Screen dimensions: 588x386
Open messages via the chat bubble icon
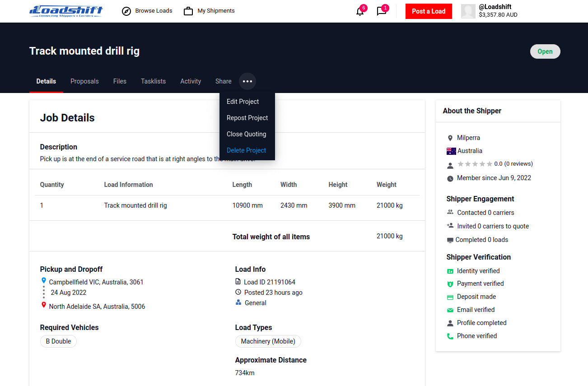(x=382, y=11)
